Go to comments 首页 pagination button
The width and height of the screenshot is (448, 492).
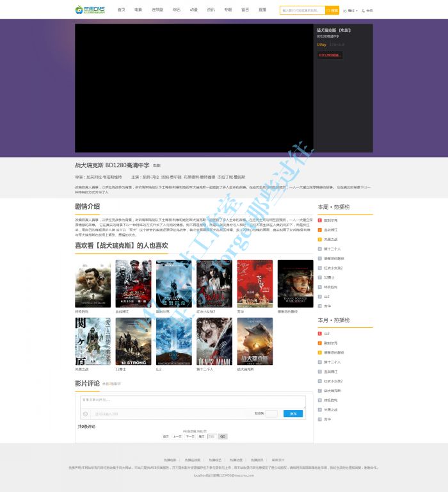coord(166,436)
